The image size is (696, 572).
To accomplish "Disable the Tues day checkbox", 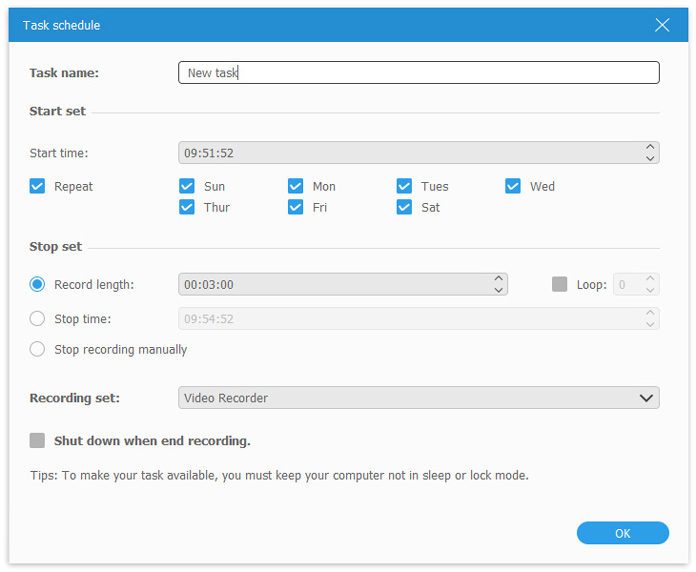I will coord(404,186).
